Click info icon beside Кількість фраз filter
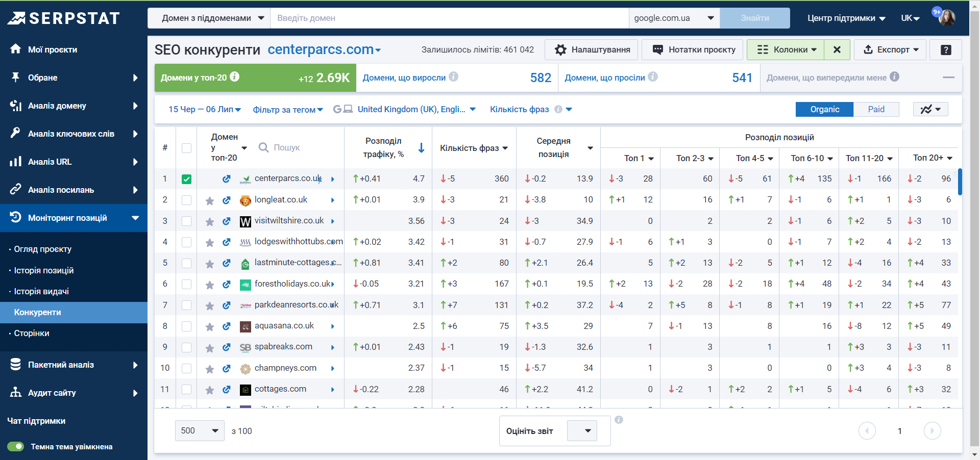This screenshot has height=460, width=980. point(558,109)
